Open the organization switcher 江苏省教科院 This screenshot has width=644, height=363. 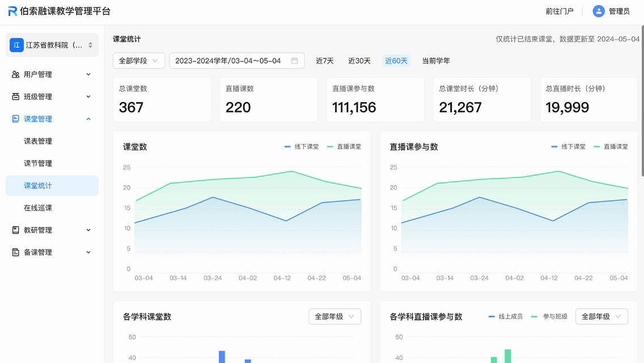click(52, 45)
